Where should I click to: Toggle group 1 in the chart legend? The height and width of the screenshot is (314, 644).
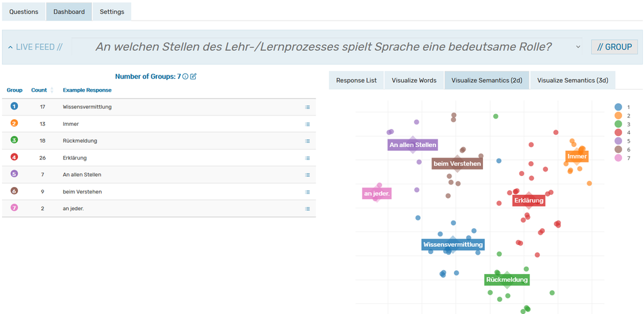point(618,107)
